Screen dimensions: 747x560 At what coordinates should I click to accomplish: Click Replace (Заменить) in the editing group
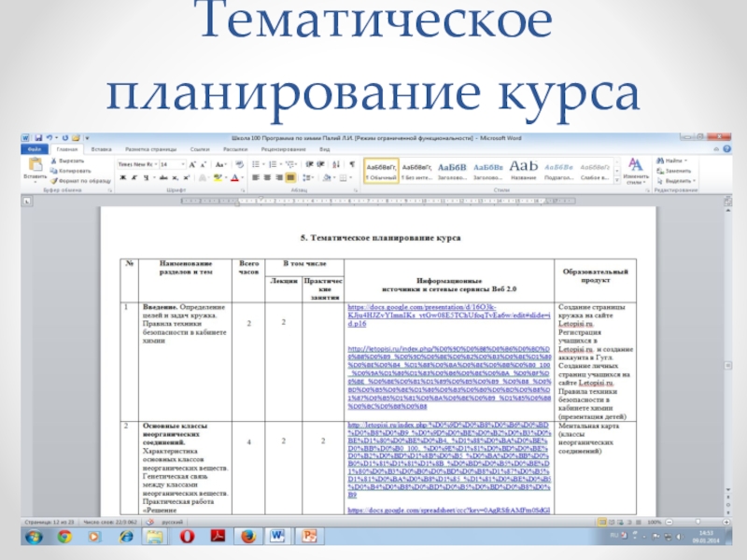tap(673, 171)
